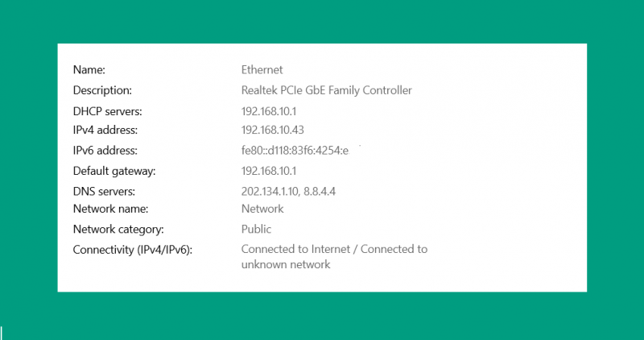Click the DNS servers address list
The image size is (644, 340).
[x=288, y=191]
